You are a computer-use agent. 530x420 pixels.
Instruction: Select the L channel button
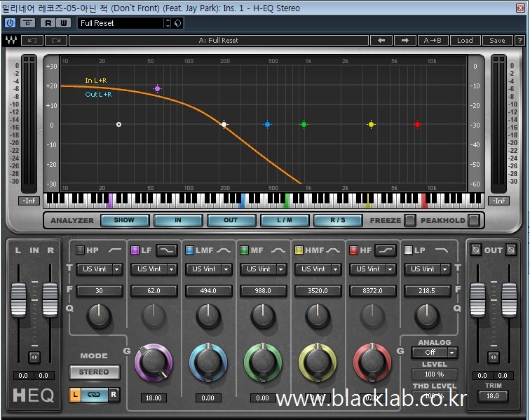coord(75,394)
